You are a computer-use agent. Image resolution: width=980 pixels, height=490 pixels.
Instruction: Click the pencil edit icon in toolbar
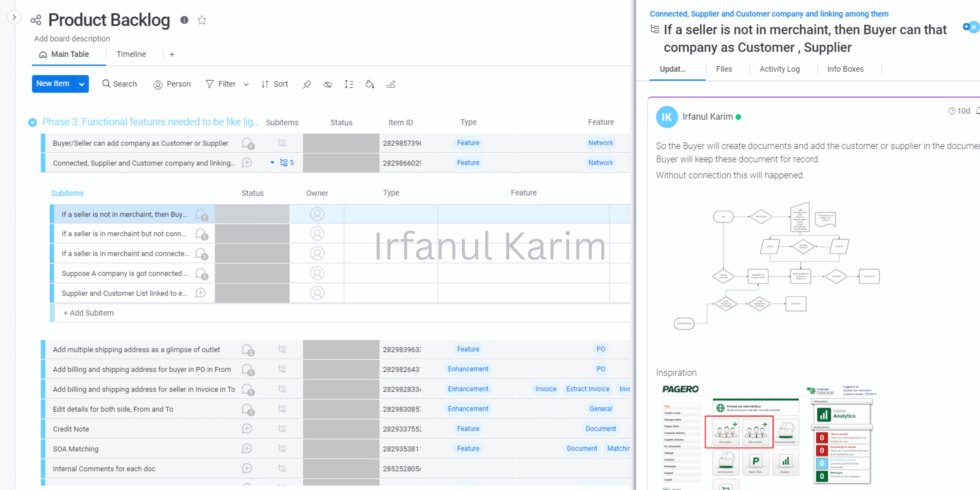391,85
